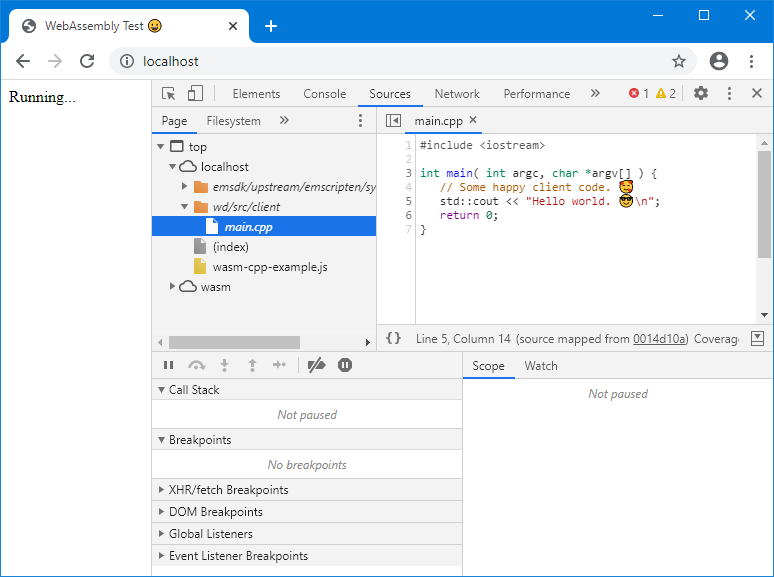Click the step over function call icon

pos(196,365)
